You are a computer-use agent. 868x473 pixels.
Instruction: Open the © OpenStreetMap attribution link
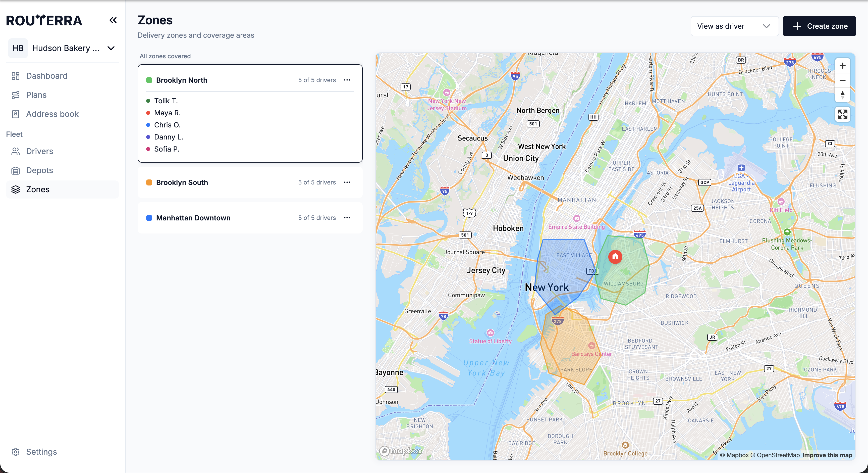pyautogui.click(x=775, y=455)
